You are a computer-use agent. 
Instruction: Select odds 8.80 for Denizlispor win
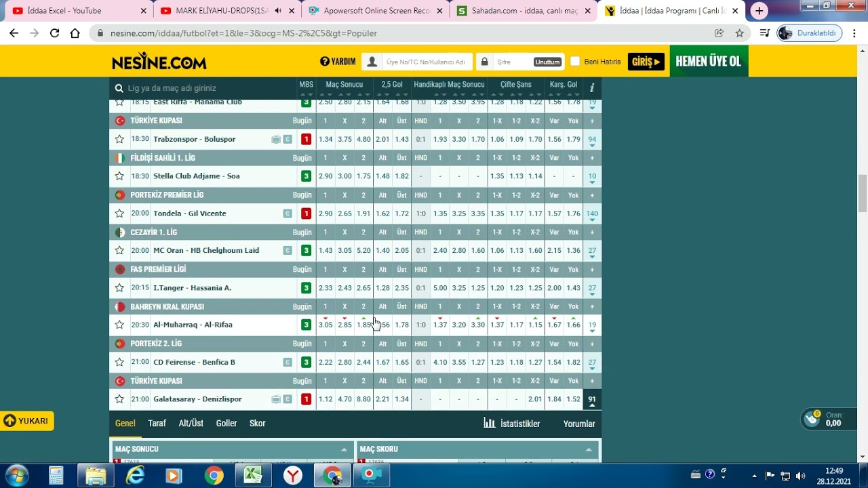pyautogui.click(x=363, y=399)
